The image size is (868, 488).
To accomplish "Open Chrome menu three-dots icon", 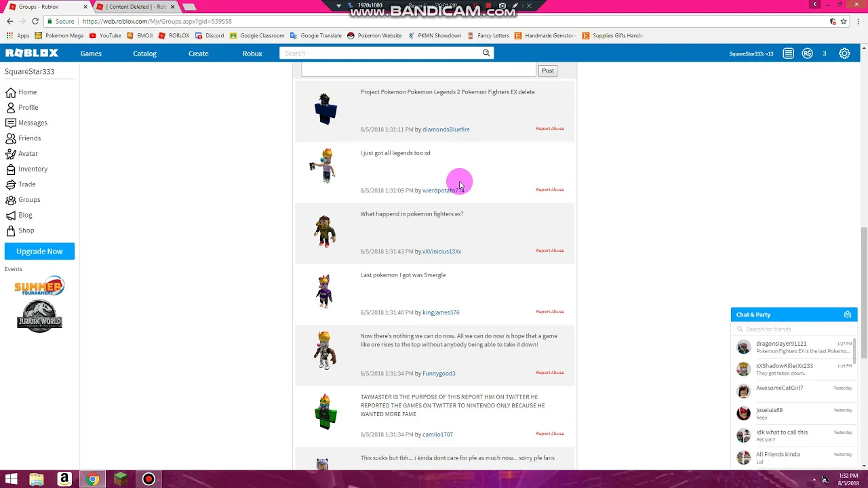I will pyautogui.click(x=859, y=22).
